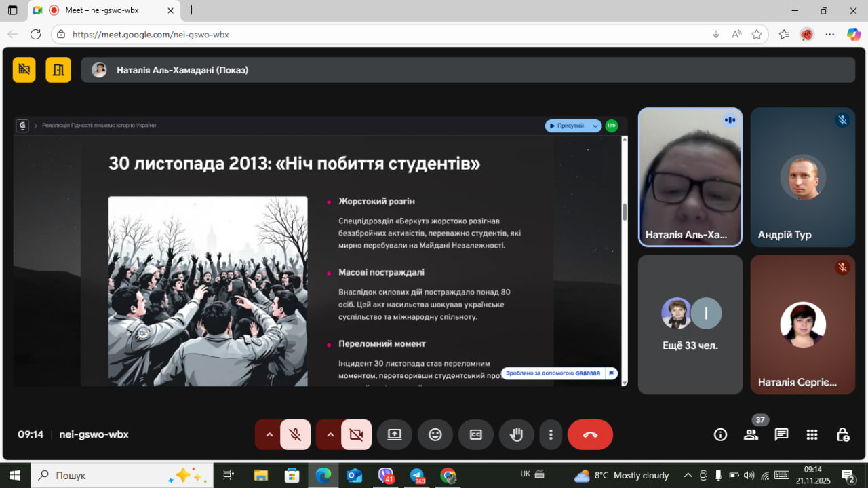The width and height of the screenshot is (868, 488).
Task: Turn on the camera
Action: [x=356, y=435]
